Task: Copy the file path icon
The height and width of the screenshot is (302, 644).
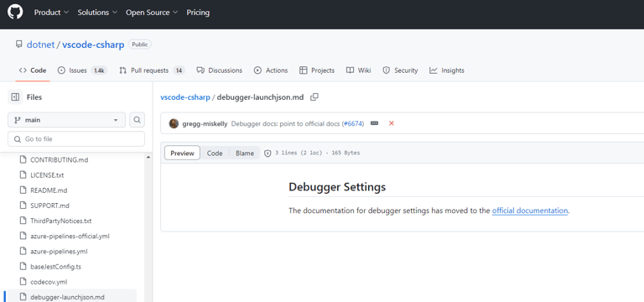Action: (314, 97)
